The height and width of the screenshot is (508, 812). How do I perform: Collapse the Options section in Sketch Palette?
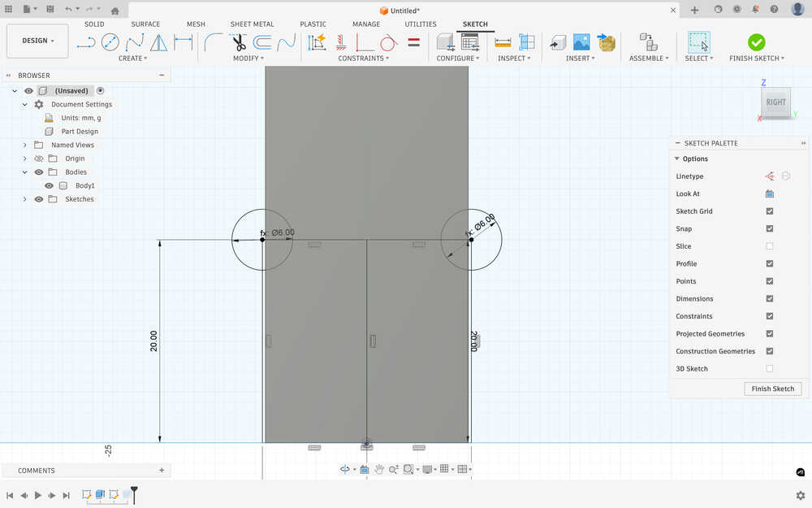(677, 158)
